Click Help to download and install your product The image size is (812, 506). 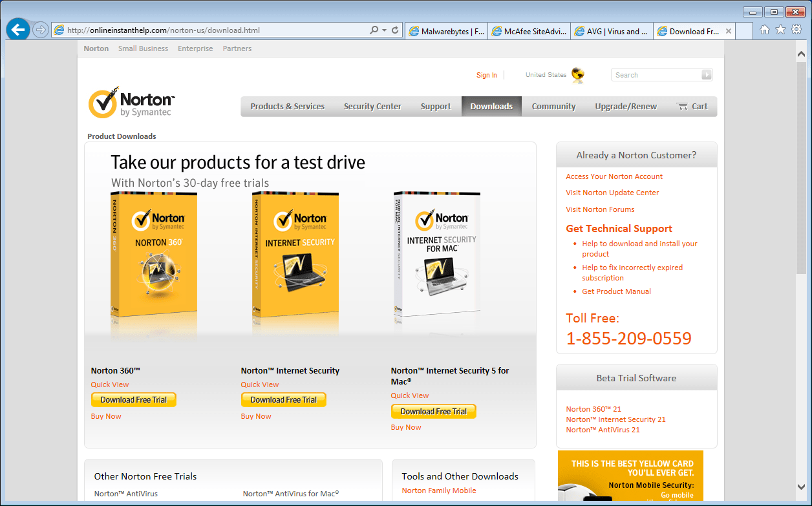tap(639, 249)
